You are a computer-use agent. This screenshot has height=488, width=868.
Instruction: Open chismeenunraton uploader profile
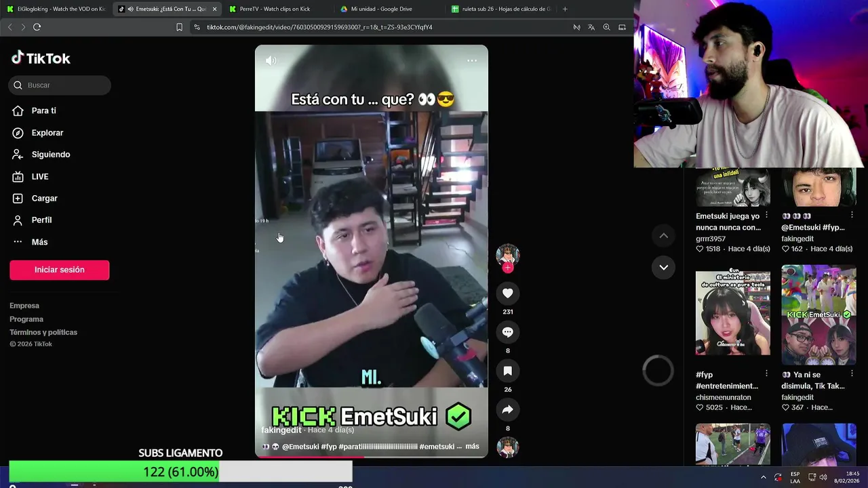pos(724,397)
